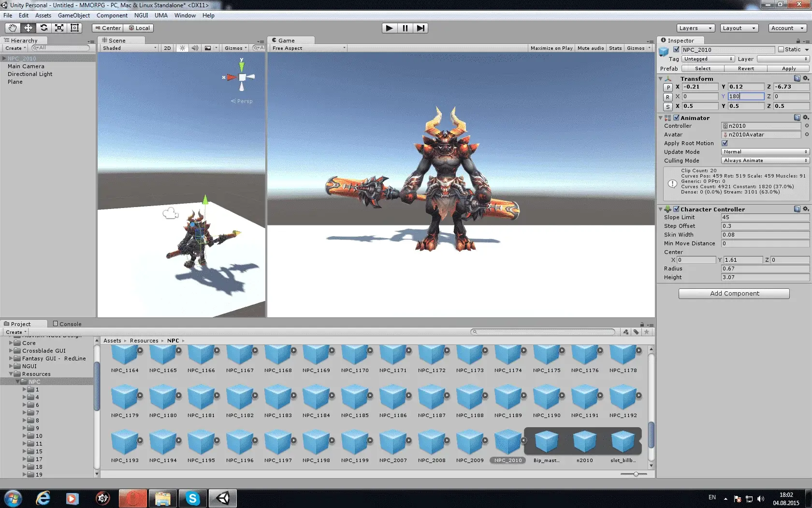Open Animator component help icon
This screenshot has width=812, height=508.
pyautogui.click(x=797, y=118)
